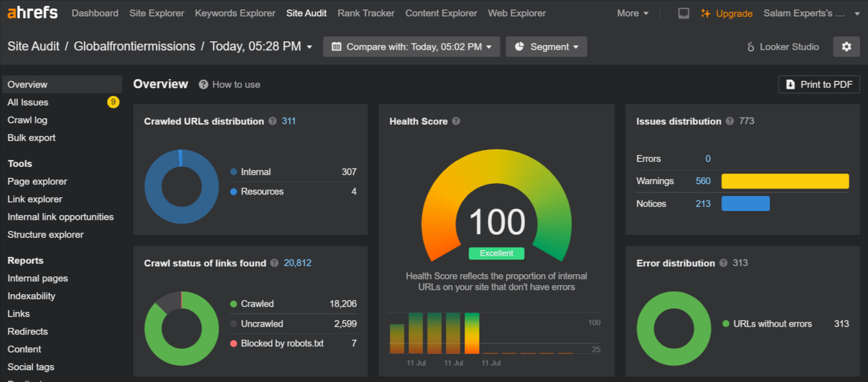Screen dimensions: 868x382
Task: Go to Dashboard in top navigation
Action: (x=95, y=13)
